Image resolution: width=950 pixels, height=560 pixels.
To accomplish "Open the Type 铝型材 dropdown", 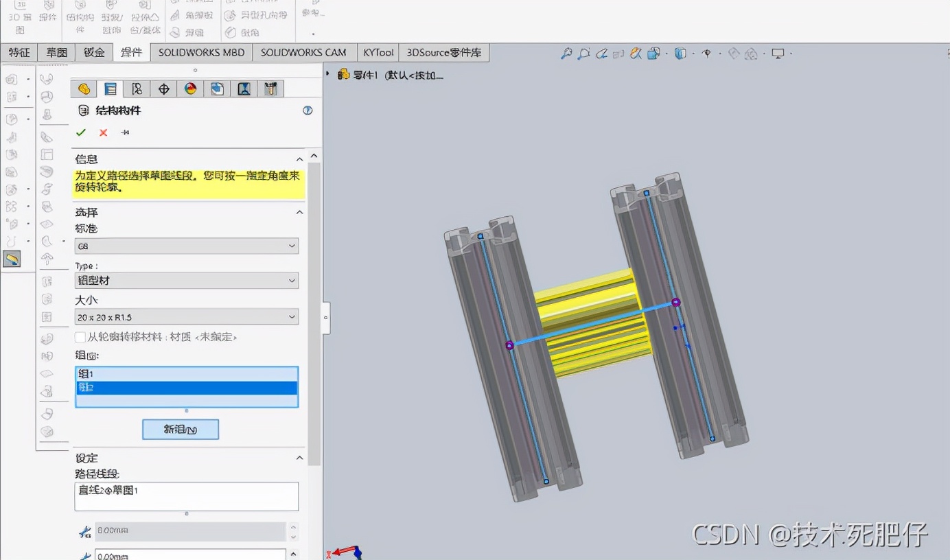I will (186, 280).
